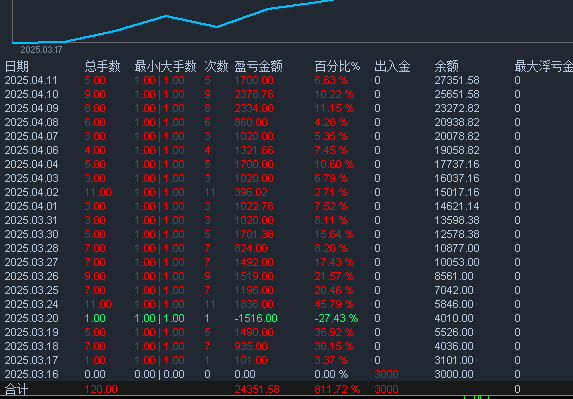This screenshot has width=573, height=399.
Task: Select the 2025.03.16 deposit row date
Action: (x=31, y=375)
